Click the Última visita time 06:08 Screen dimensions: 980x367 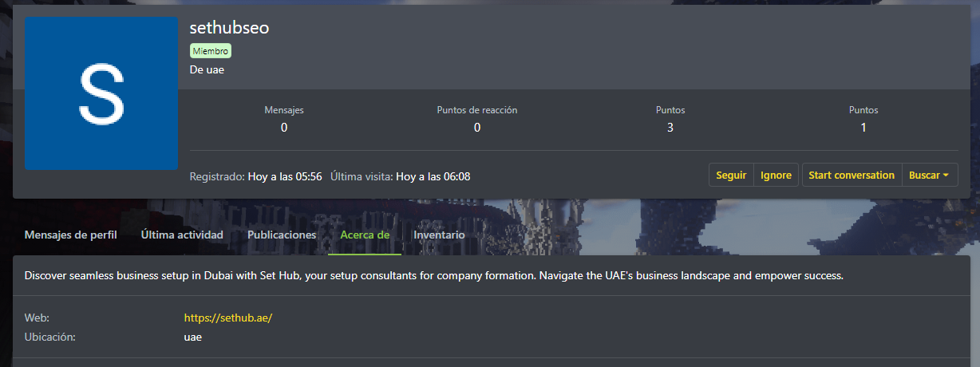click(433, 176)
